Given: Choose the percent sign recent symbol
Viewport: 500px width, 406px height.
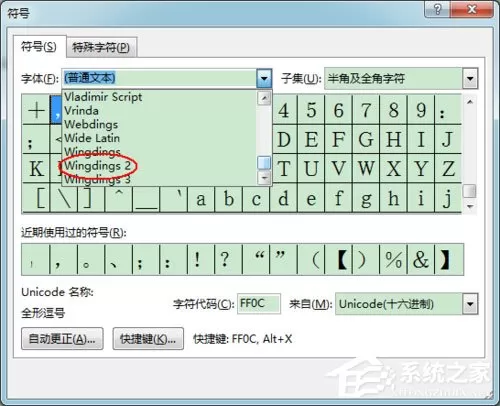Looking at the screenshot, I should pos(393,260).
